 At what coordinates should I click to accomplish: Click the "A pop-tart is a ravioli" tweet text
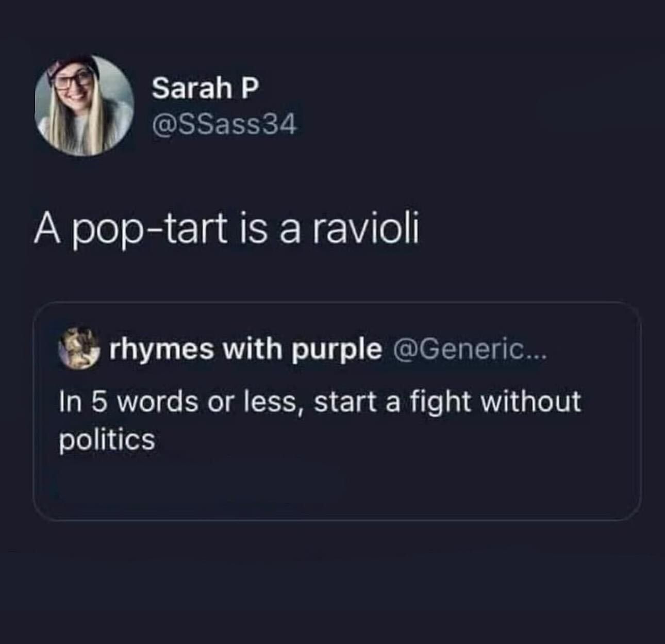pos(226,230)
